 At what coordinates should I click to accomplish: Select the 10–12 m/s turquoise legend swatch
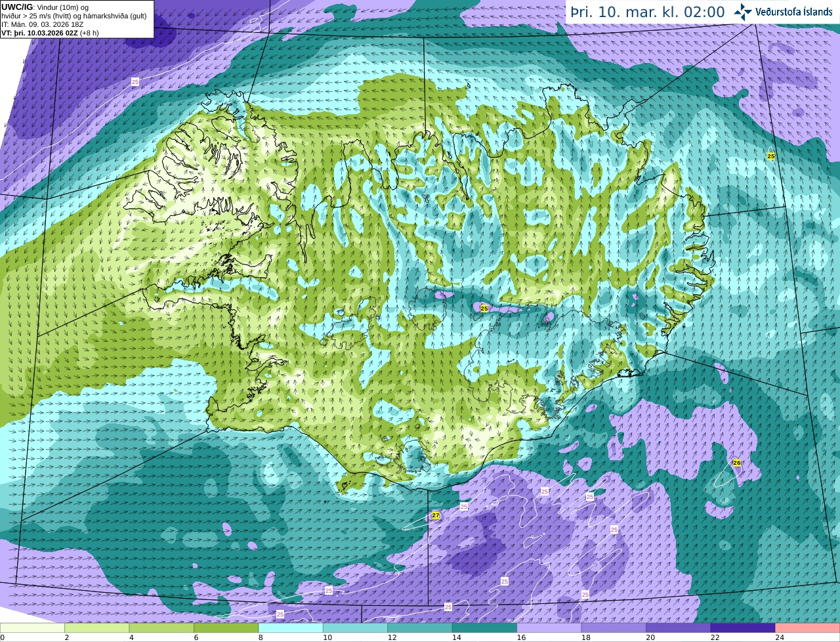coord(356,628)
